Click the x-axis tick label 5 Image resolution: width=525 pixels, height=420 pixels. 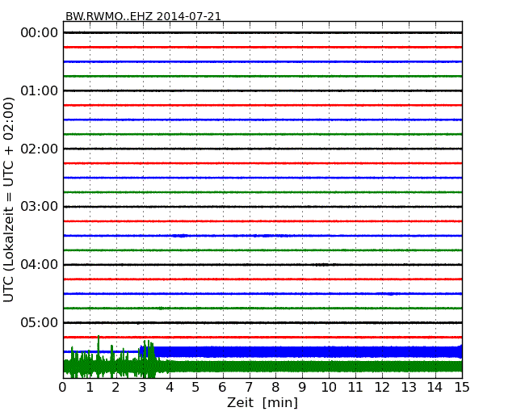[x=196, y=388]
